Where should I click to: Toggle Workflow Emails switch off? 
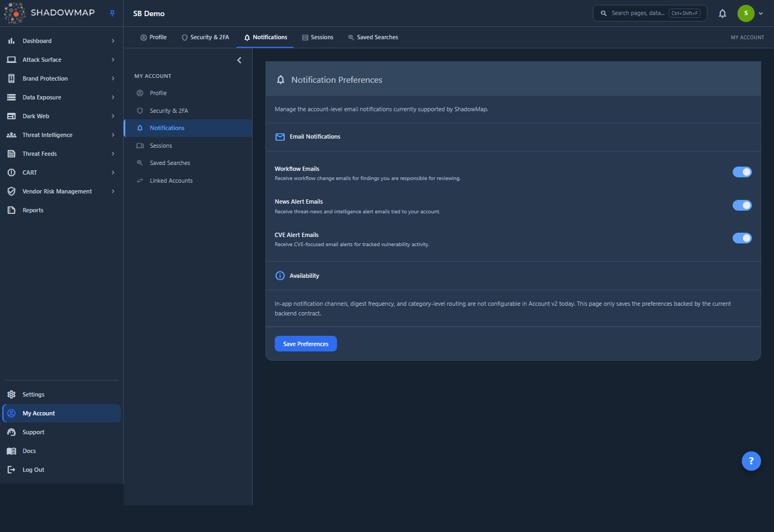coord(742,172)
